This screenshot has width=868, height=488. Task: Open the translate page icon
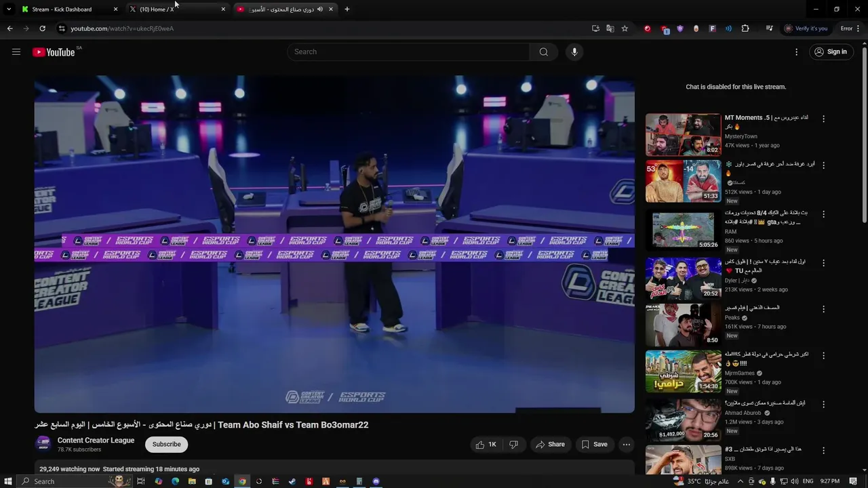coord(610,28)
